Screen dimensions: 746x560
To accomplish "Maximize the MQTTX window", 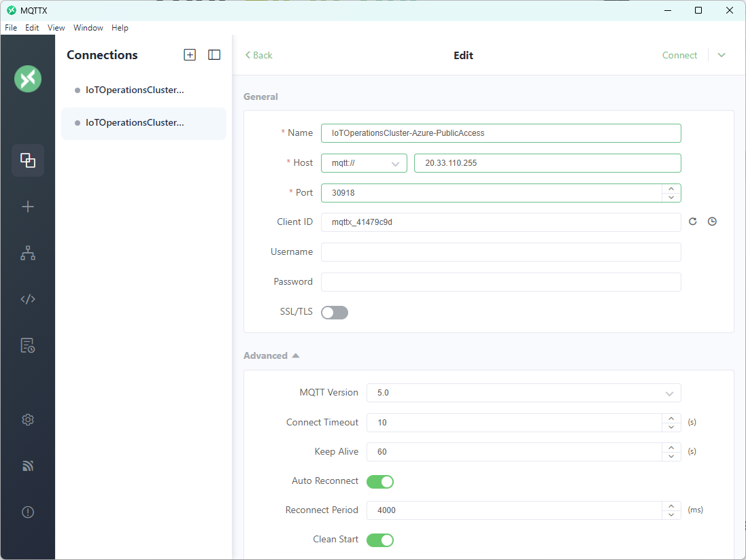I will coord(698,10).
